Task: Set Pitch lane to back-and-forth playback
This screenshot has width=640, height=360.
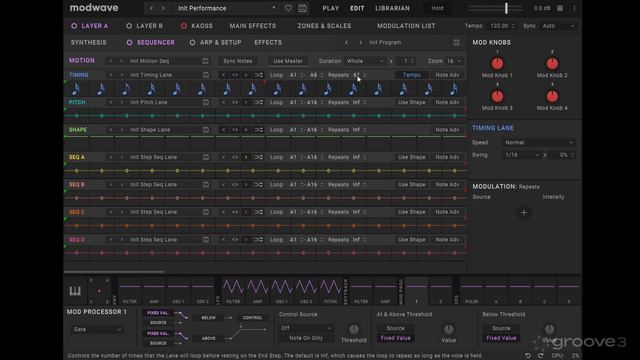Action: coord(235,102)
